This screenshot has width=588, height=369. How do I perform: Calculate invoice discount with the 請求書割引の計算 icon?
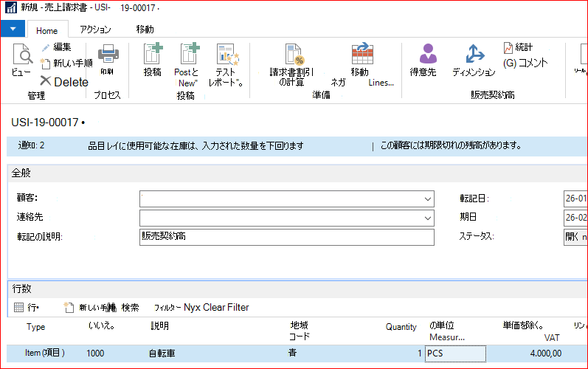point(294,54)
